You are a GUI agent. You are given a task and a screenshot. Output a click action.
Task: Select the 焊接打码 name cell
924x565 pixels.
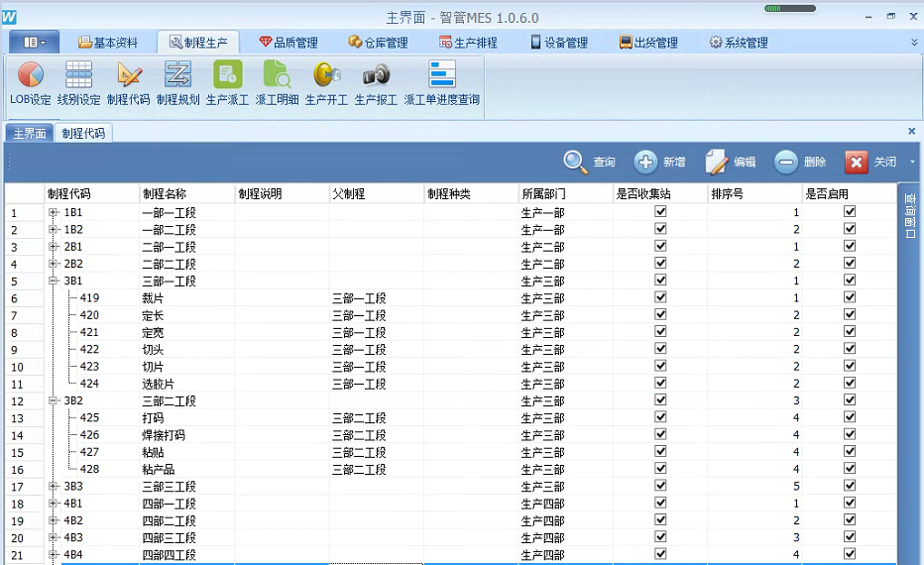click(x=186, y=435)
